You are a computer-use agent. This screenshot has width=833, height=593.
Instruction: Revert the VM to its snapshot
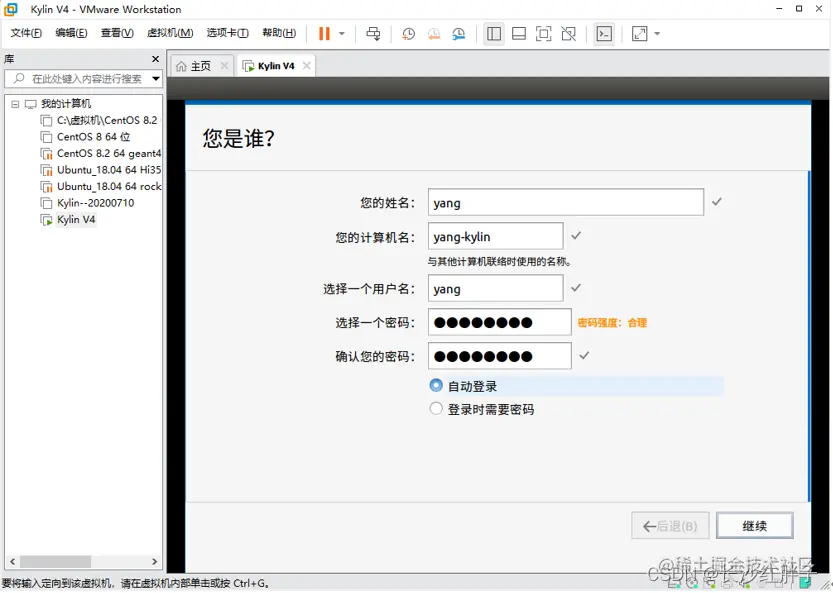tap(433, 33)
